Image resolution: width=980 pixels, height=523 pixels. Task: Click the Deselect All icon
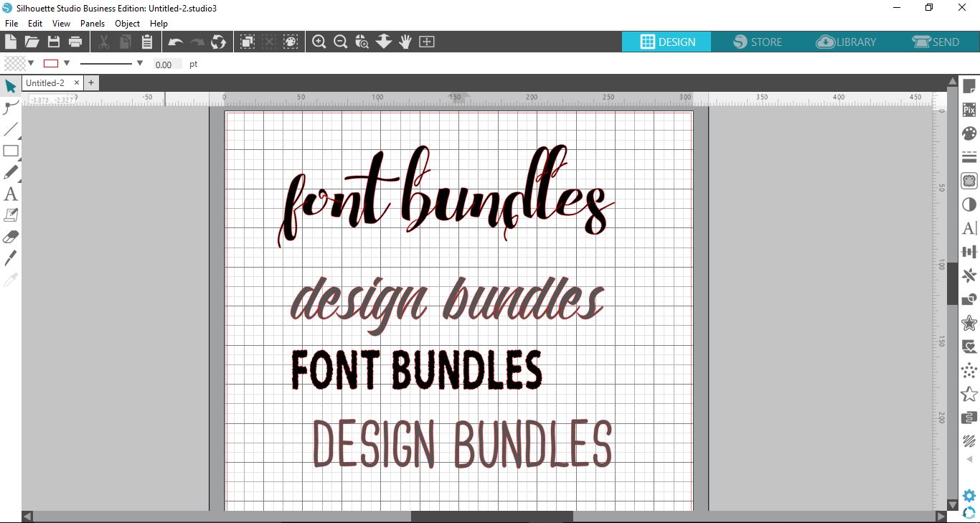[x=269, y=42]
